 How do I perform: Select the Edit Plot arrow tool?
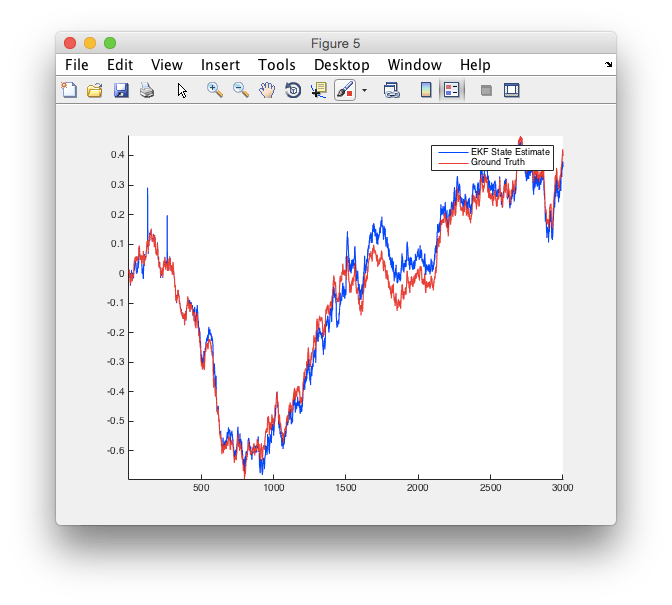coord(182,90)
